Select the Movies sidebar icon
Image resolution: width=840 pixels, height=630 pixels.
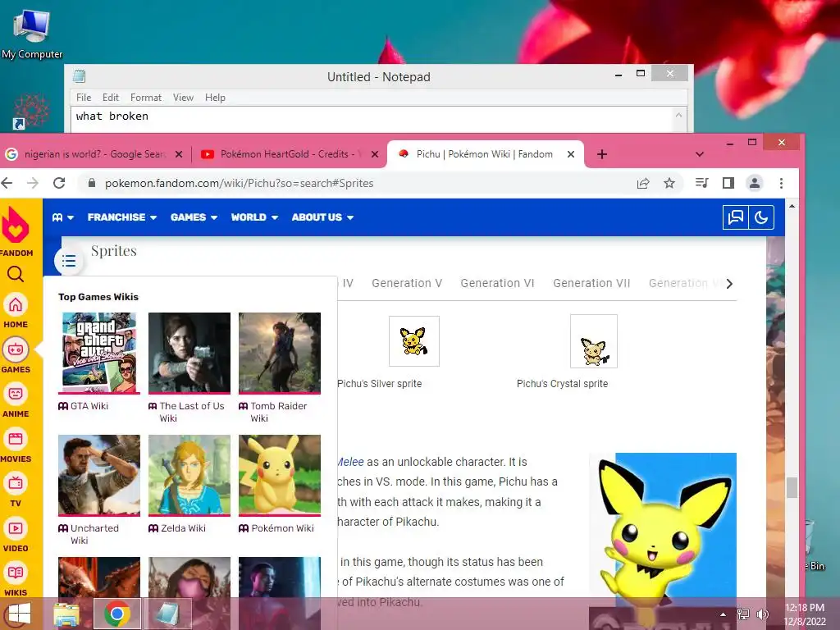16,440
